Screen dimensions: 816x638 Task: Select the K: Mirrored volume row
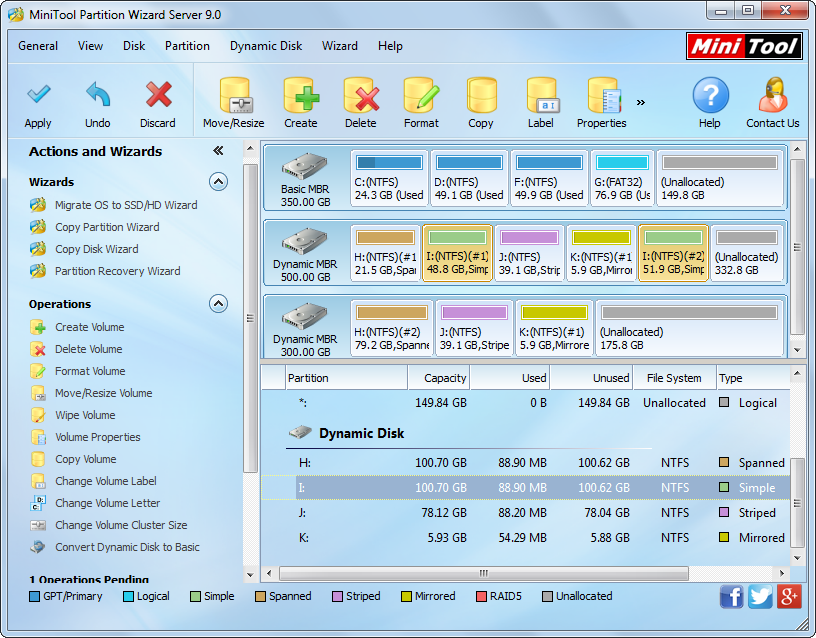tap(526, 538)
